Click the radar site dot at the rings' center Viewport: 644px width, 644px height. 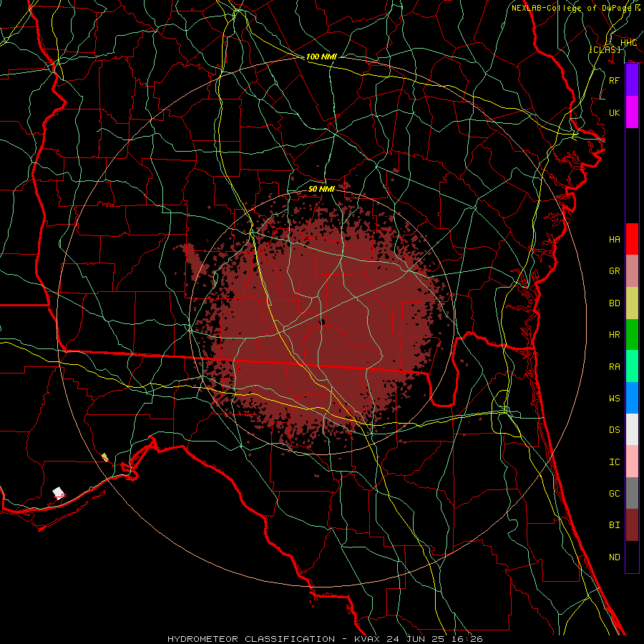(322, 323)
